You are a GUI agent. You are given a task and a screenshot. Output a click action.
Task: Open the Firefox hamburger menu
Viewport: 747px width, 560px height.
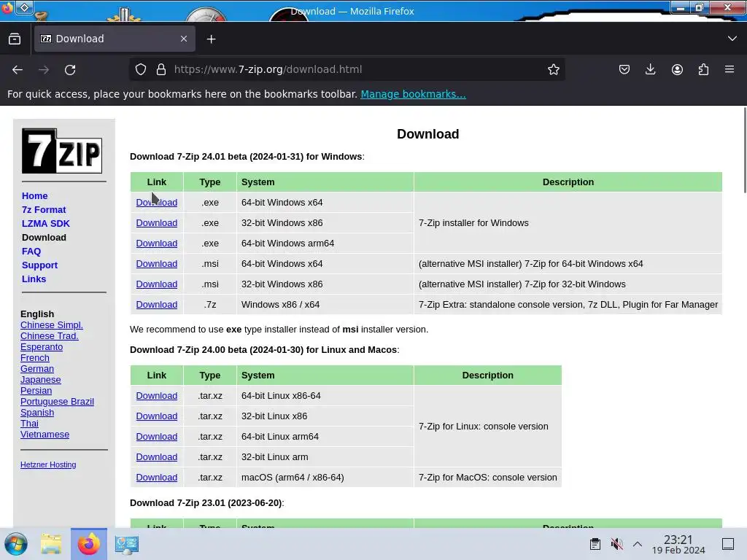point(729,69)
